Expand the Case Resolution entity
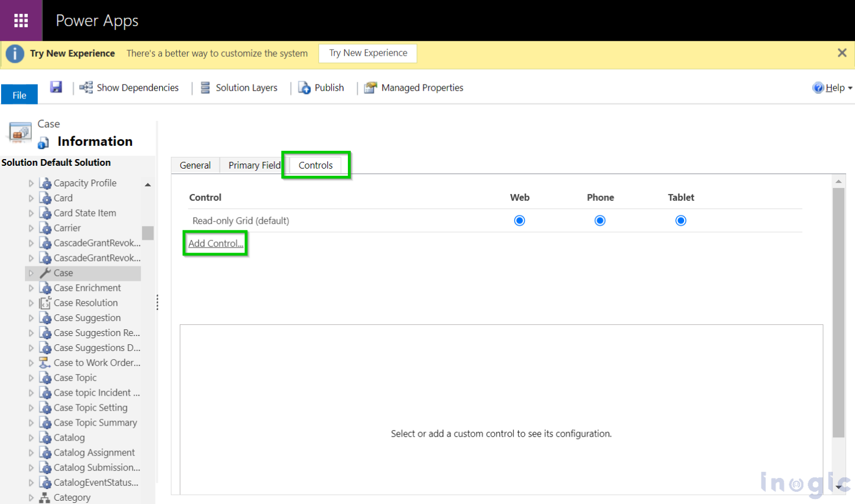 click(x=32, y=303)
